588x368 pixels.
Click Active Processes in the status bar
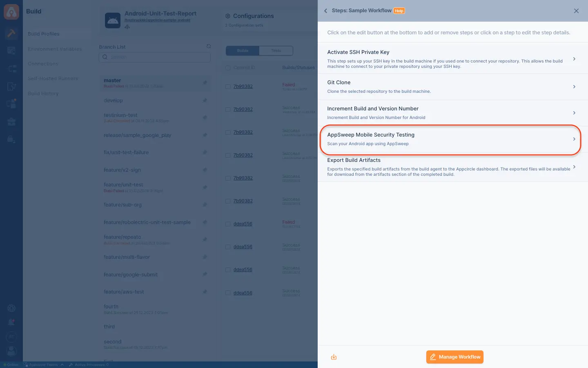(89, 365)
